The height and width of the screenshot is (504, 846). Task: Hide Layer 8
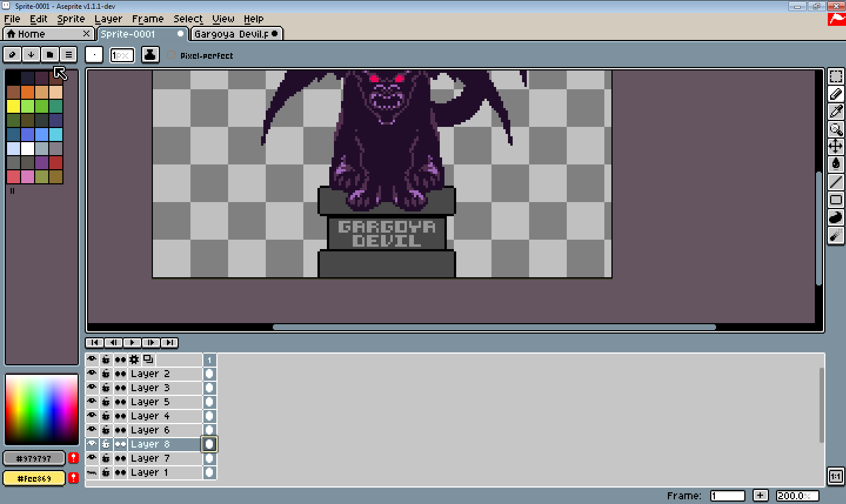(x=92, y=444)
